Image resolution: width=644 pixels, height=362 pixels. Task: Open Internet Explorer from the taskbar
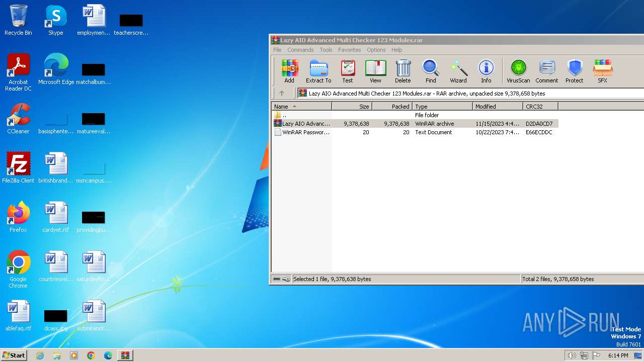[x=40, y=355]
